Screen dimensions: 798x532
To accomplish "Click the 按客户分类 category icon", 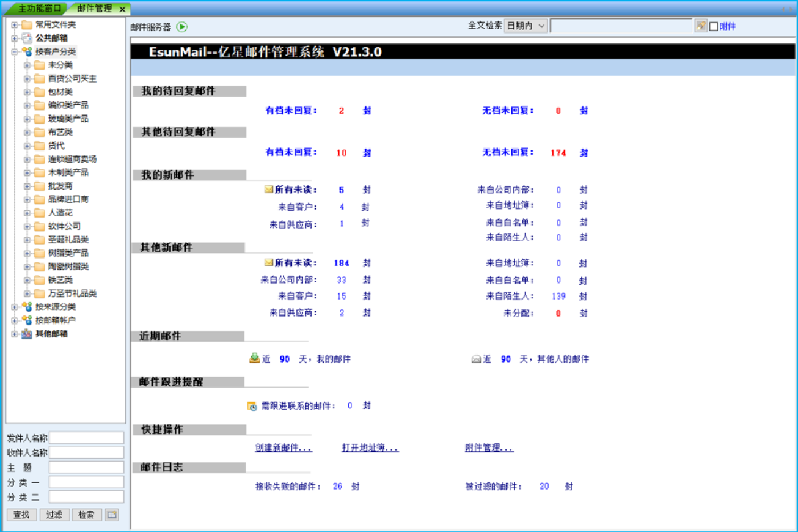I will [x=26, y=51].
